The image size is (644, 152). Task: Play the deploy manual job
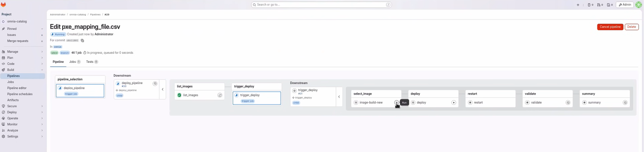pos(454,103)
